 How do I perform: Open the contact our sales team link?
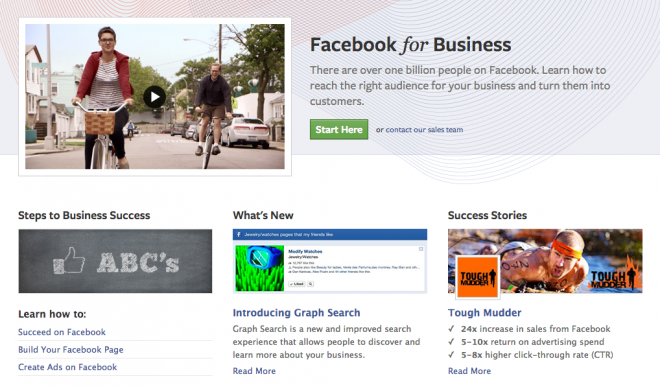click(424, 130)
